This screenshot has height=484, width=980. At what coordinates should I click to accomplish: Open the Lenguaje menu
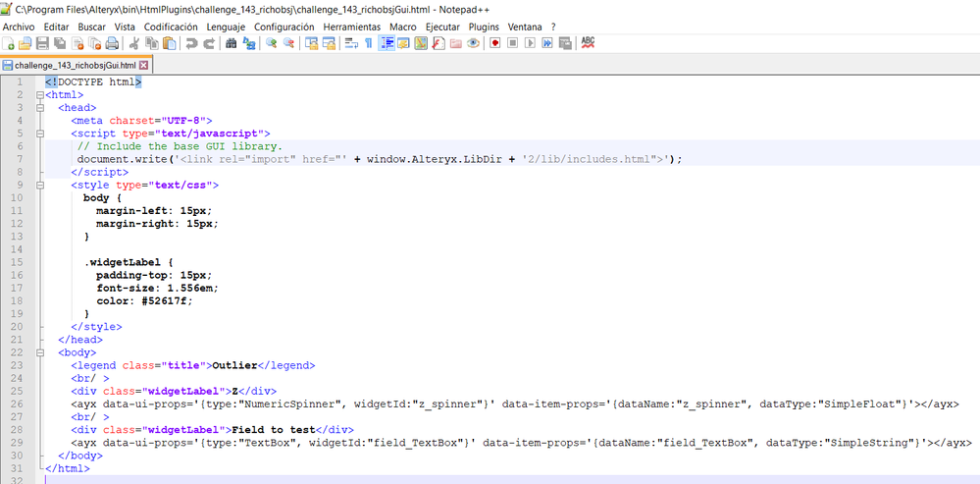pyautogui.click(x=226, y=27)
